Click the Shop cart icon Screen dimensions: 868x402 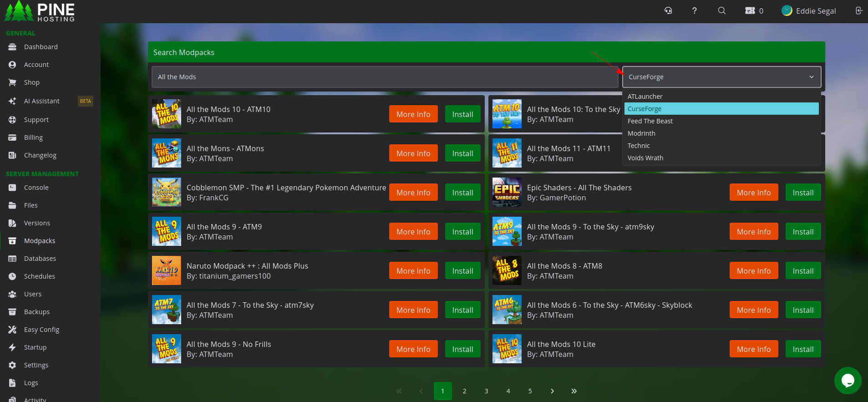coord(12,82)
